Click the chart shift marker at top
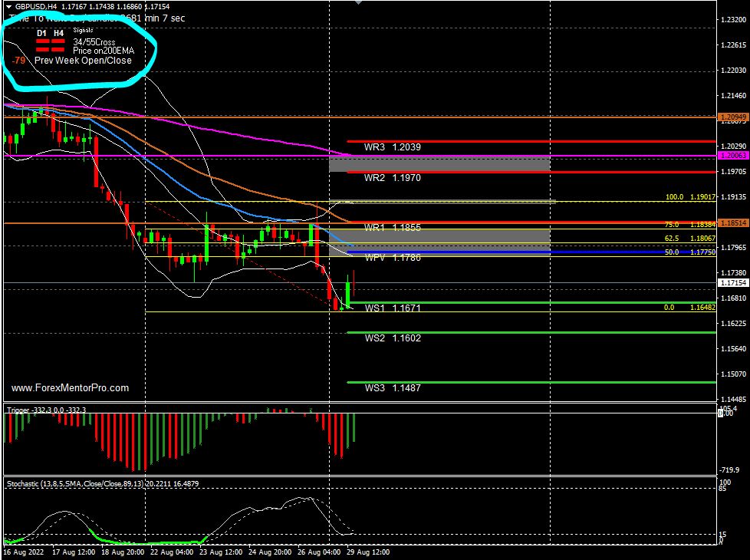Viewport: 750px width, 560px height. 357,2
